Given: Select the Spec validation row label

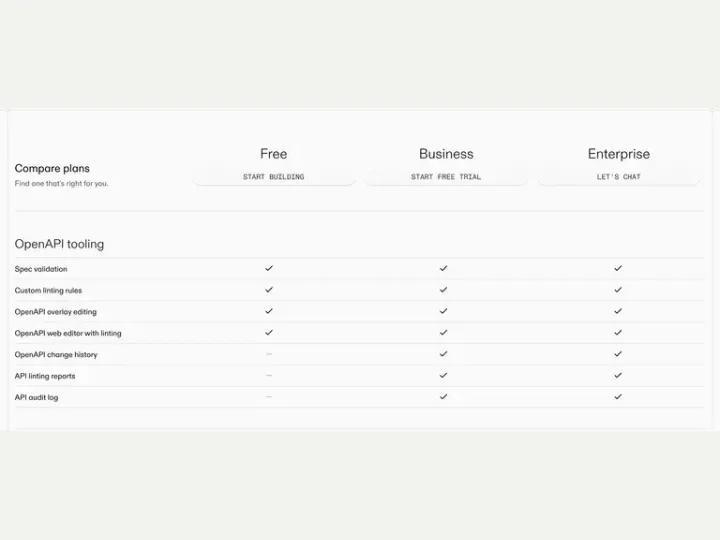Looking at the screenshot, I should point(41,269).
